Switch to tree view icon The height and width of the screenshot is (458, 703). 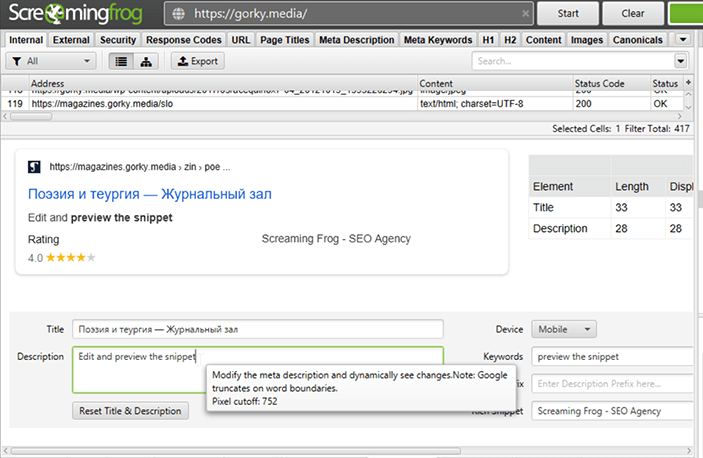tap(146, 61)
